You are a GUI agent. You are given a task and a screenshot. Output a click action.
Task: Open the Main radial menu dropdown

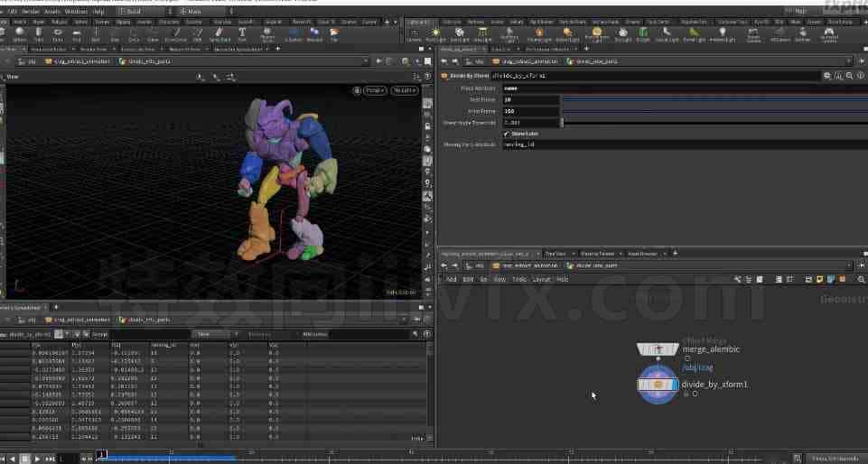coord(204,11)
